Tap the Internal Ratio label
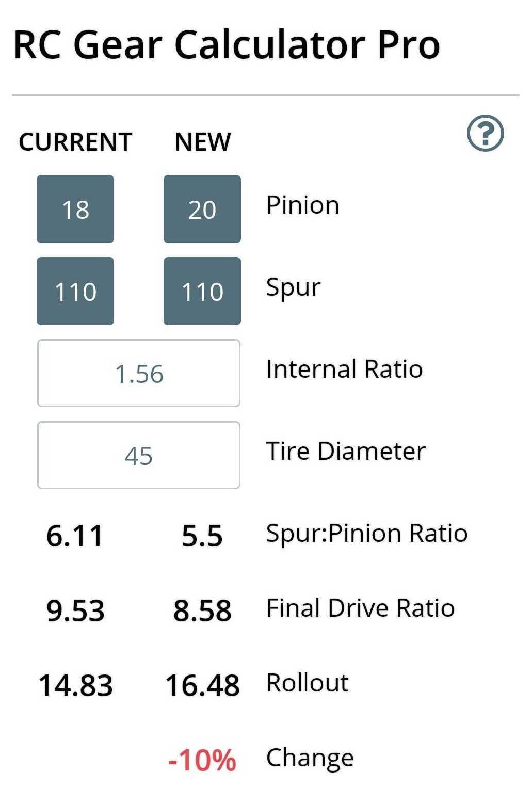Image resolution: width=532 pixels, height=788 pixels. click(x=344, y=369)
